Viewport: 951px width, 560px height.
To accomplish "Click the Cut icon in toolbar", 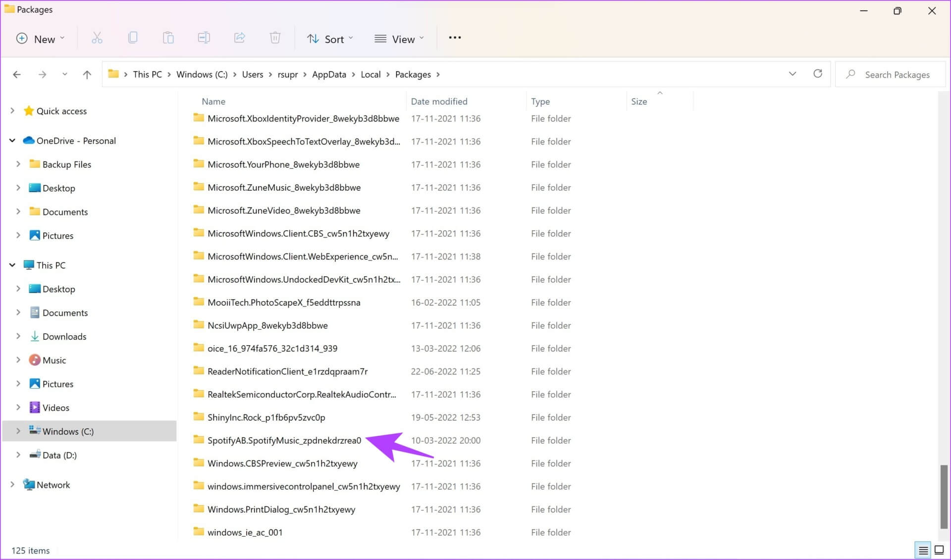I will (97, 39).
